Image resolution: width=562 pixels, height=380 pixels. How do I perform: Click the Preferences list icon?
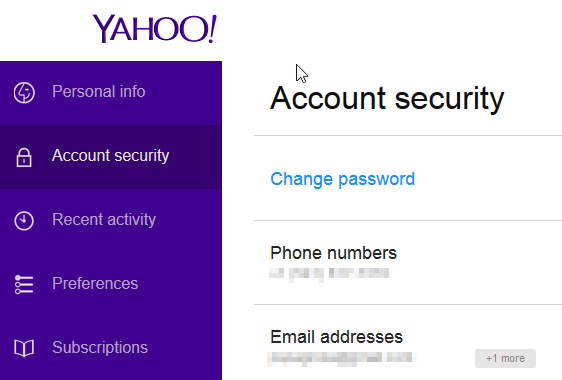pos(24,284)
